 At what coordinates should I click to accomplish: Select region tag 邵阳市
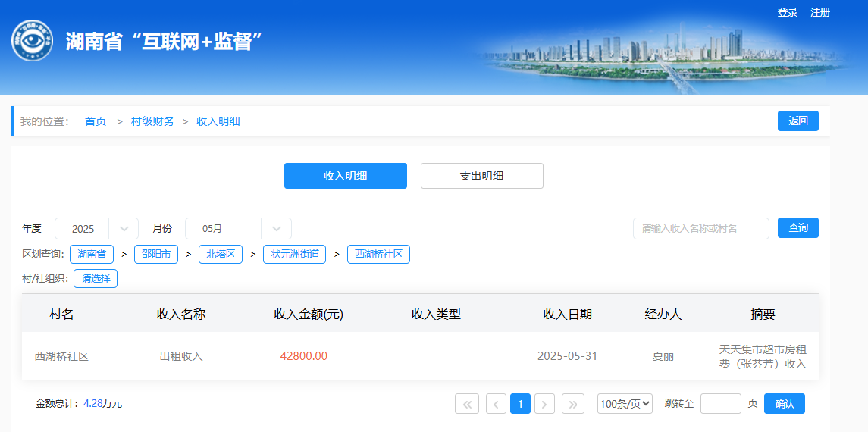click(156, 255)
